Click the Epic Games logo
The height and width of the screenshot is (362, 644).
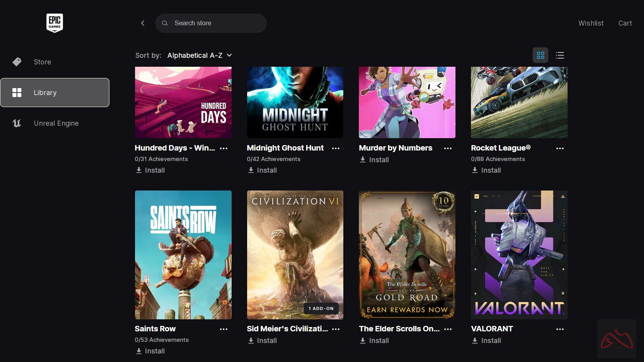pos(54,23)
